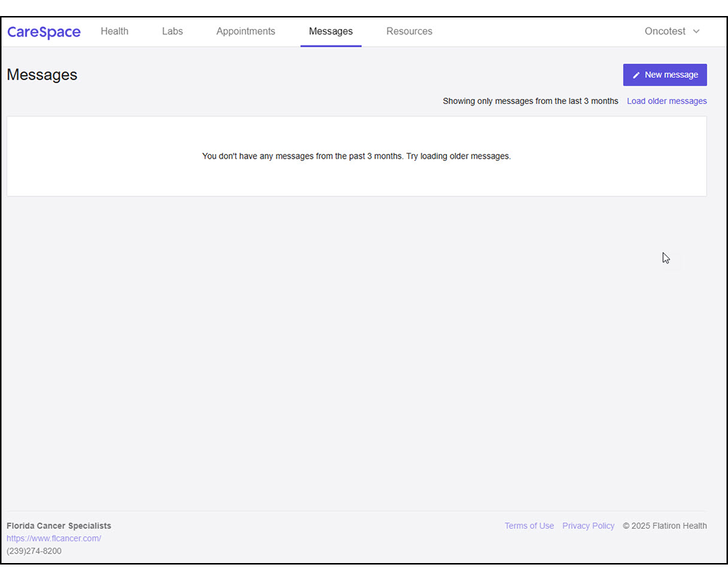Click the last 3 months message notice

click(x=530, y=101)
